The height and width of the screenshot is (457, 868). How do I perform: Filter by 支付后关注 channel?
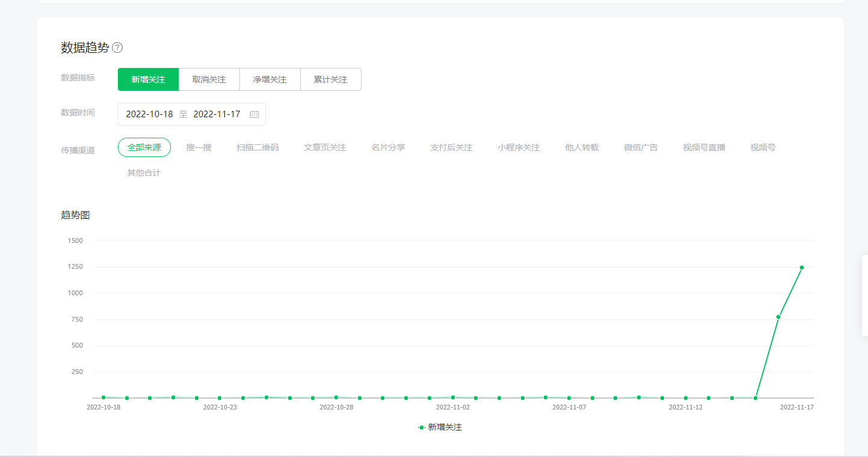click(x=451, y=147)
